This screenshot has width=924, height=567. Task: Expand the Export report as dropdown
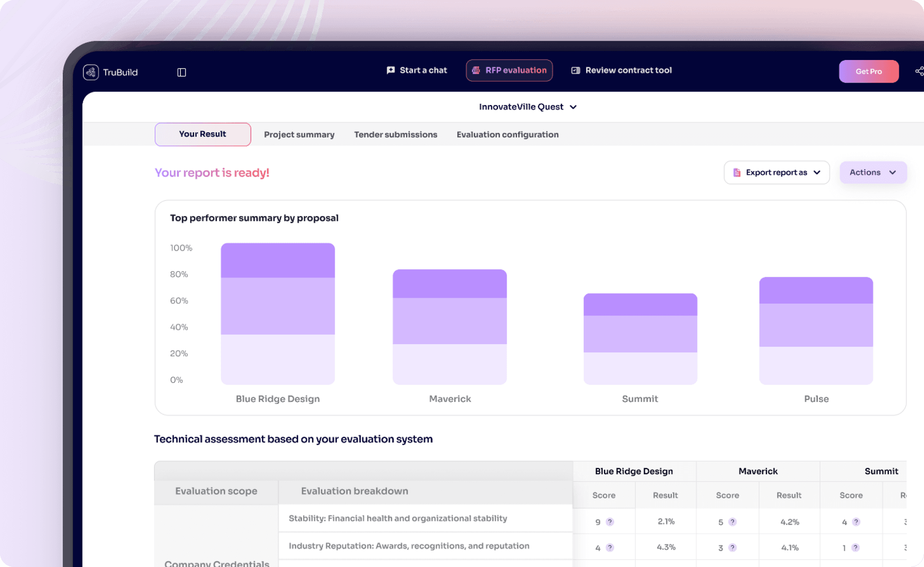(776, 172)
